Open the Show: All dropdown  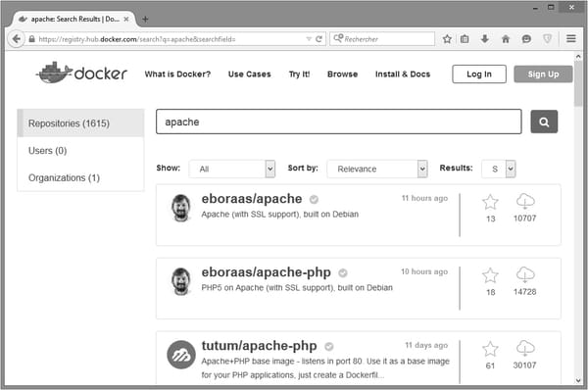[232, 169]
